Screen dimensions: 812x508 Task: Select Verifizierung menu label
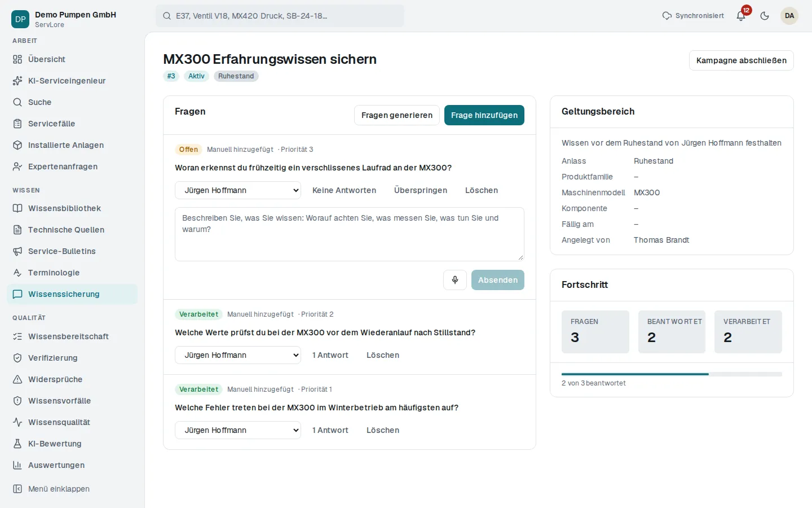pos(53,358)
